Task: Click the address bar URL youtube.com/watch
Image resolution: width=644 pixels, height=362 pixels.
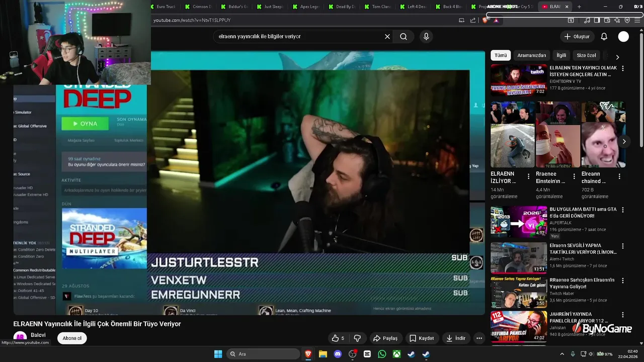Action: 192,20
